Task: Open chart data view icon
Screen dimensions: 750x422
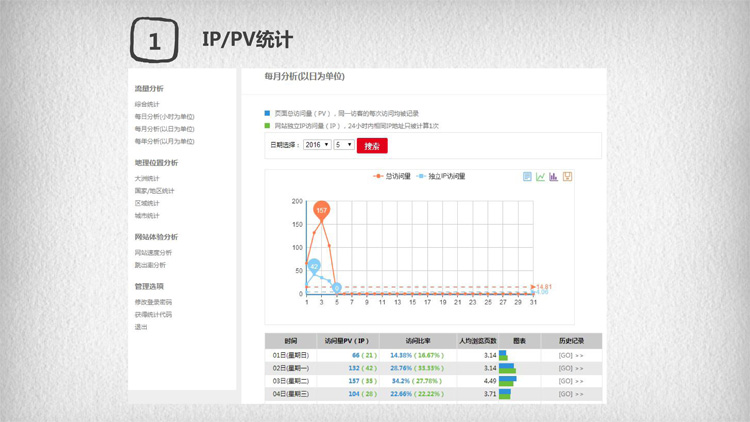Action: coord(528,177)
